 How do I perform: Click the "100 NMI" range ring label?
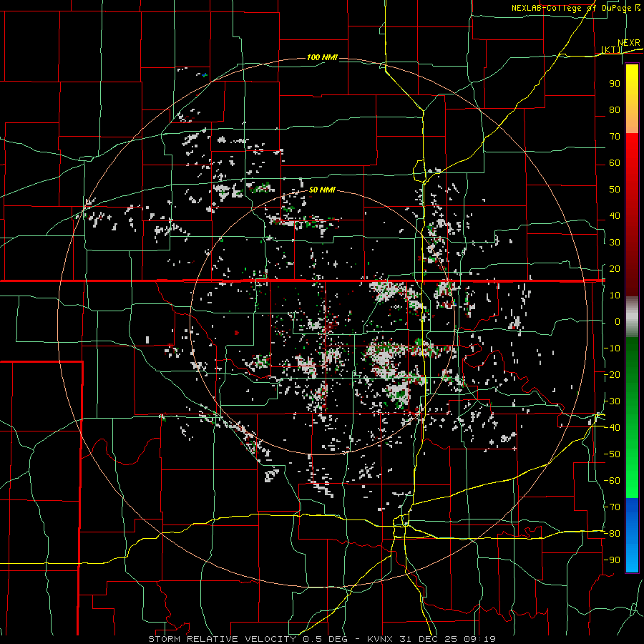point(322,57)
